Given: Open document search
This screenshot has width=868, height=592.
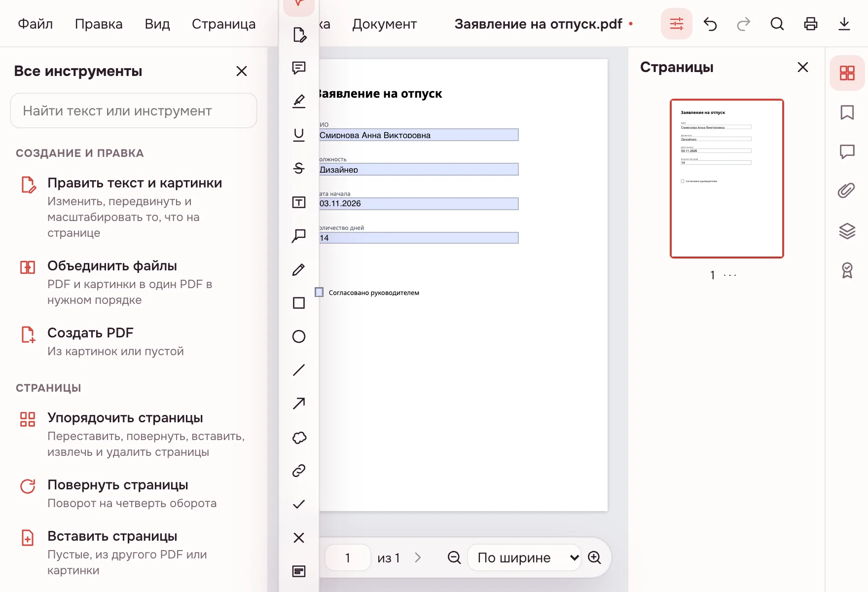Looking at the screenshot, I should [777, 24].
